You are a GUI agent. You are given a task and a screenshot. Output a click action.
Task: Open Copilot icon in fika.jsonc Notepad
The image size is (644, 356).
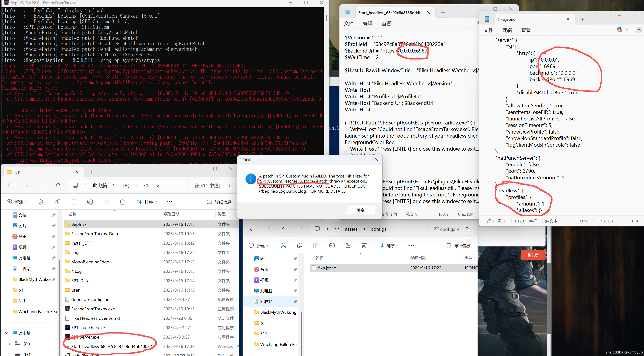pyautogui.click(x=620, y=30)
